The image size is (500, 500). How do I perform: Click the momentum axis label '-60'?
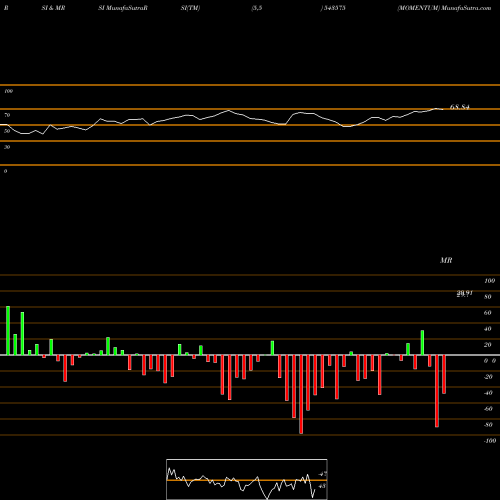click(x=488, y=409)
